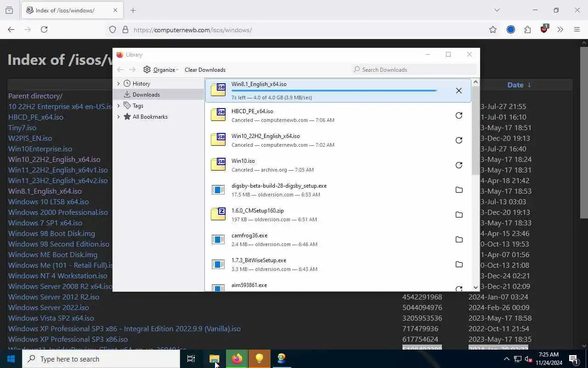
Task: Retry the aim593861.exe download
Action: tap(458, 288)
